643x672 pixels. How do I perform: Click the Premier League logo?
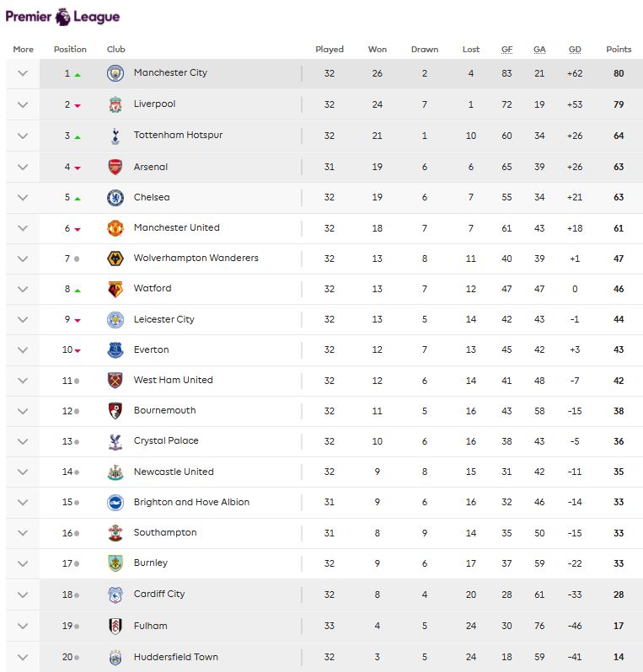(62, 17)
